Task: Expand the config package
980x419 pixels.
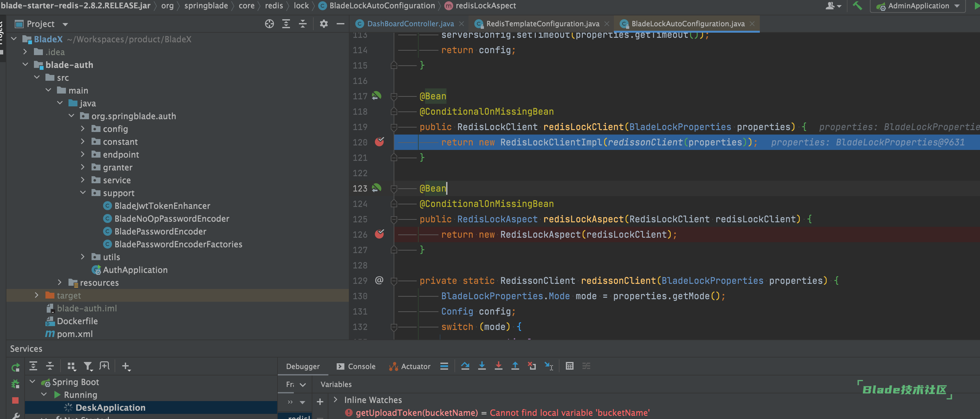Action: tap(83, 129)
